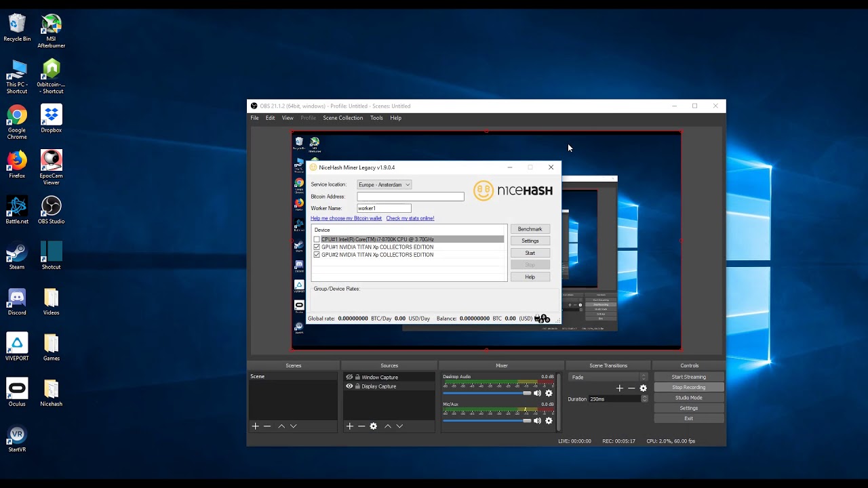Show the Window Capture source via eye icon
The image size is (868, 488).
tap(349, 378)
